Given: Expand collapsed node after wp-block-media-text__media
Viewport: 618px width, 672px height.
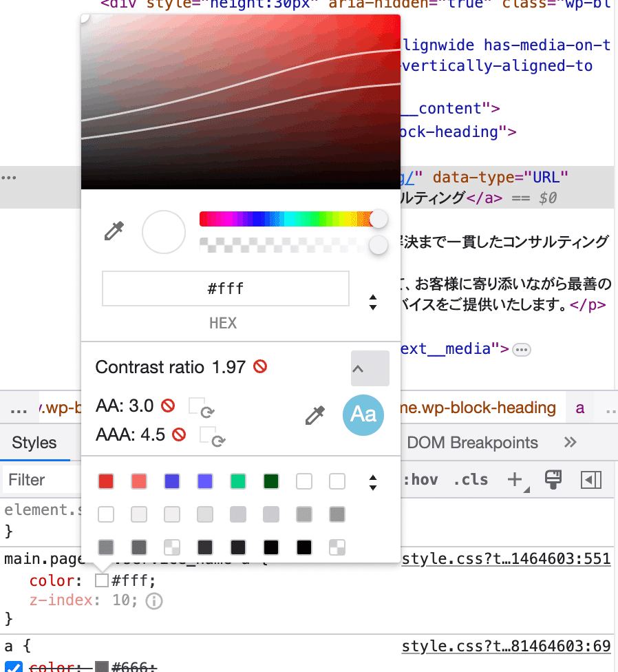Looking at the screenshot, I should click(x=522, y=350).
